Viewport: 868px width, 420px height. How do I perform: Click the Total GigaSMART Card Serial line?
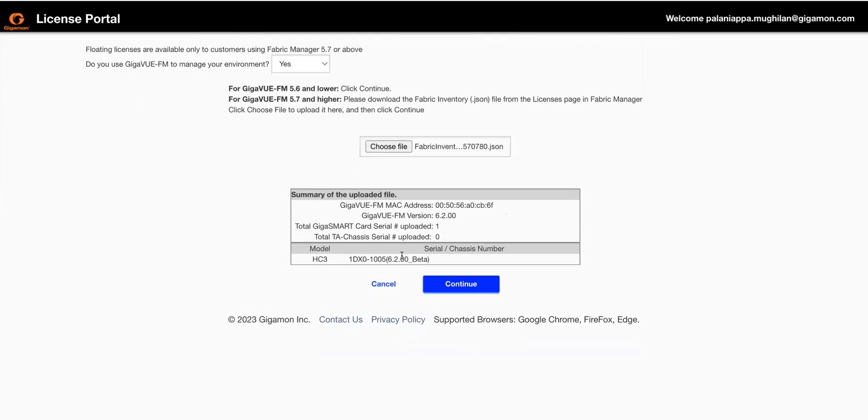tap(367, 227)
